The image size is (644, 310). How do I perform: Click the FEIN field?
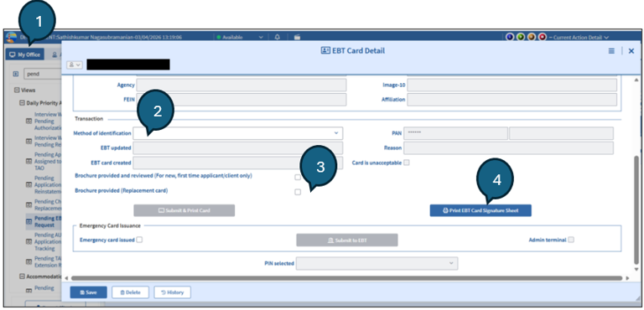[x=241, y=100]
